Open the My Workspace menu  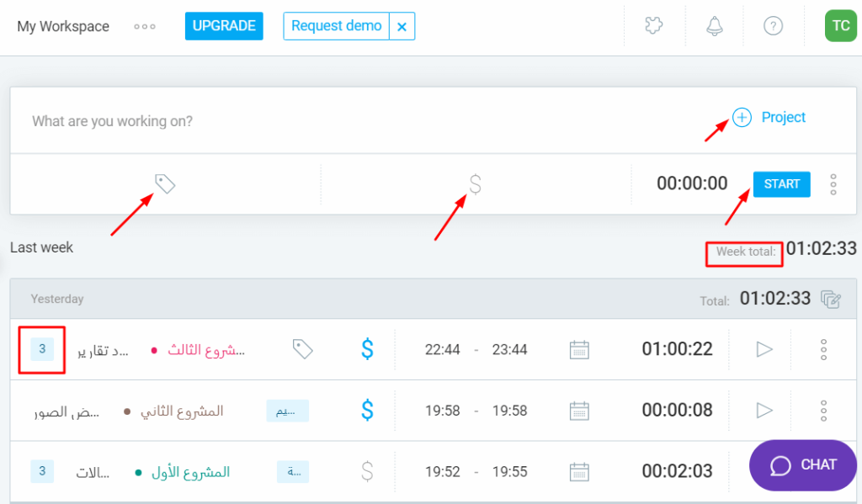click(63, 26)
